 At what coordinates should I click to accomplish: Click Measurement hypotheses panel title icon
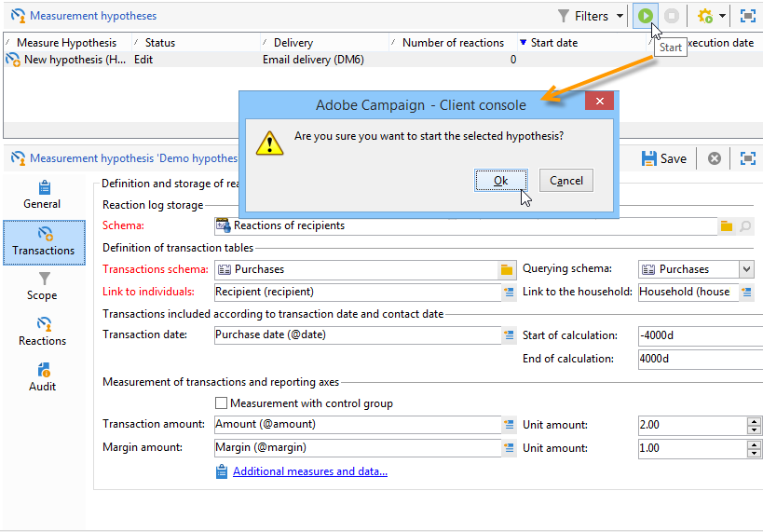(x=18, y=16)
